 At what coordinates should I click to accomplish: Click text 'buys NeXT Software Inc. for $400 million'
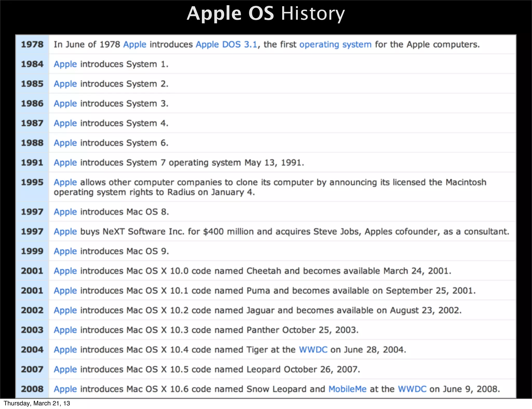(167, 232)
